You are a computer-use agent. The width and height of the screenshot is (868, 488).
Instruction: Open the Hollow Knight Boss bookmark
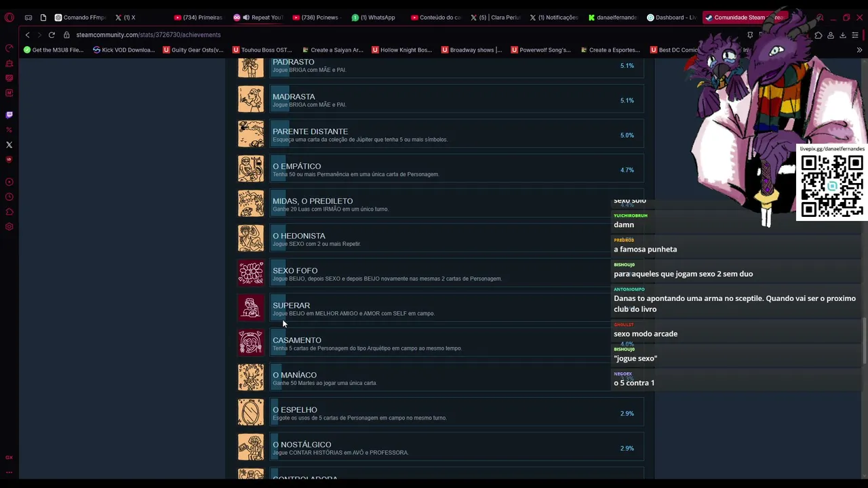click(x=401, y=49)
